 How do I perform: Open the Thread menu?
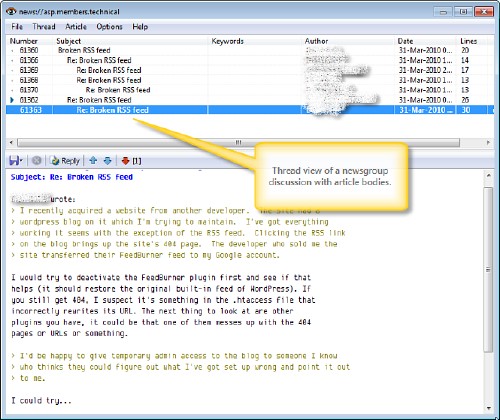click(x=44, y=27)
